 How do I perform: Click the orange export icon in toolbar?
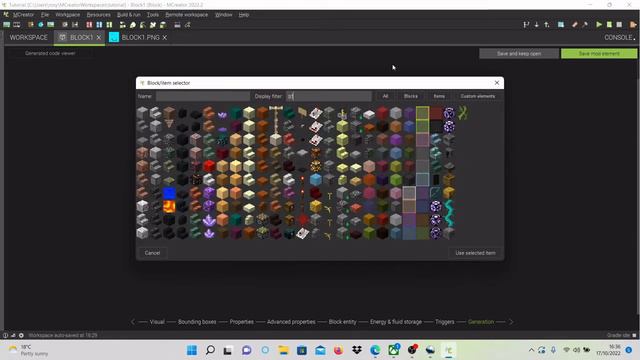click(633, 24)
